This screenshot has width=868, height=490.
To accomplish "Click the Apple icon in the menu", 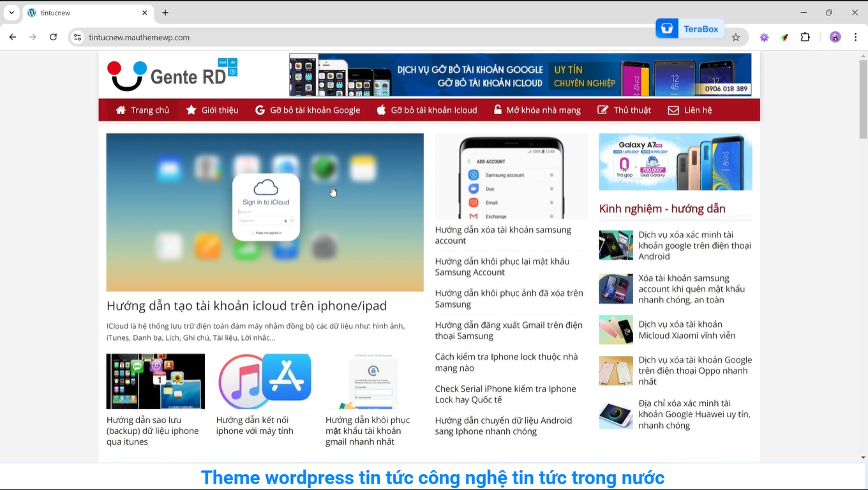I will tap(381, 110).
